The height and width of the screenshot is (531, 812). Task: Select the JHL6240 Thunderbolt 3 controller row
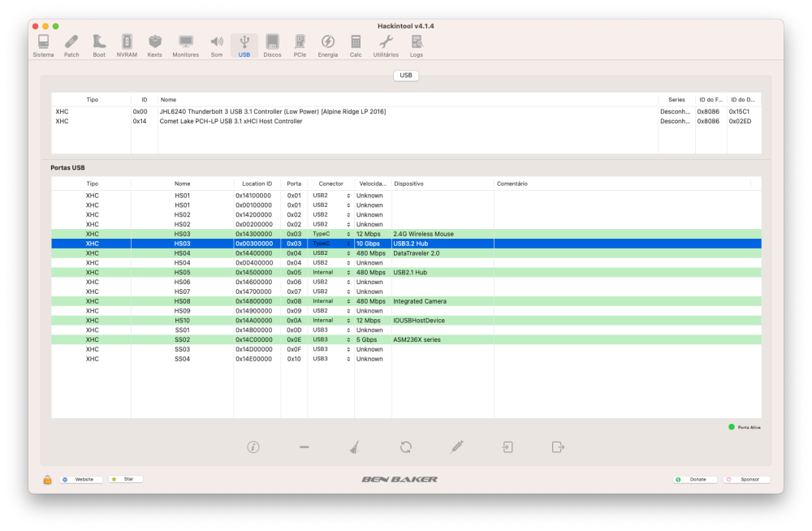coord(406,111)
